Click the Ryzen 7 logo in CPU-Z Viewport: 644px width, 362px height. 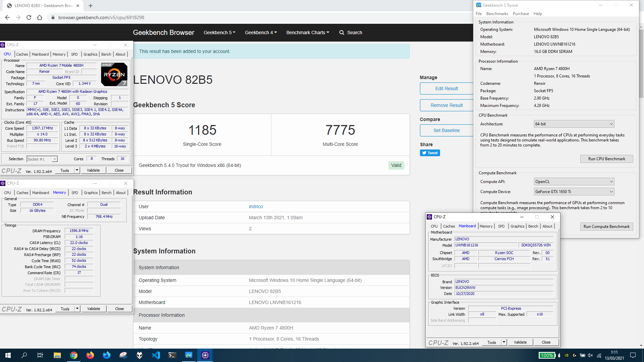pos(114,74)
